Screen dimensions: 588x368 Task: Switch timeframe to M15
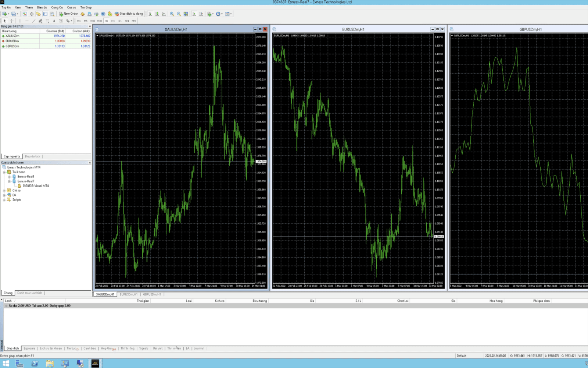(x=93, y=21)
